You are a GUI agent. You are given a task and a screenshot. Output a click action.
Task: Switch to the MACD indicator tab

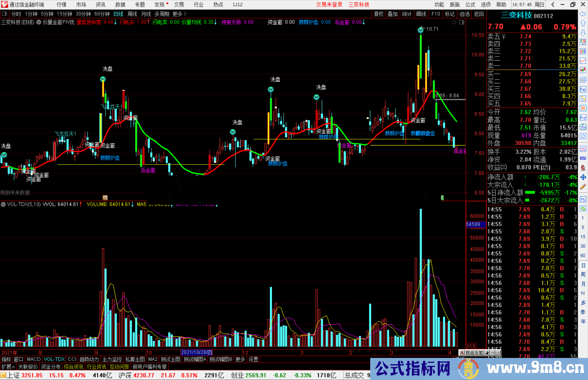[x=34, y=359]
